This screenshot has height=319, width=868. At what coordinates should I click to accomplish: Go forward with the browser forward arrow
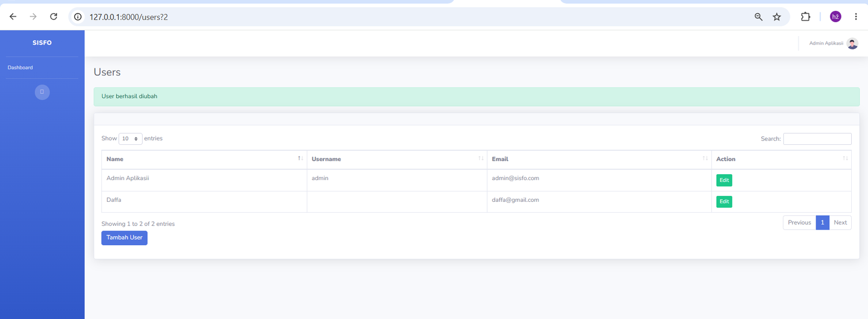pyautogui.click(x=33, y=17)
